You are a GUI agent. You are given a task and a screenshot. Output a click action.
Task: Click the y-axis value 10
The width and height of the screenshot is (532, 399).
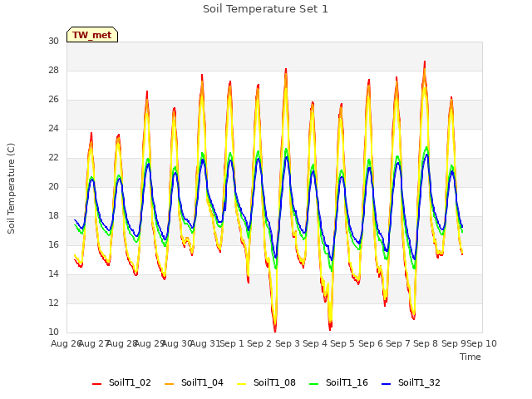(x=53, y=332)
